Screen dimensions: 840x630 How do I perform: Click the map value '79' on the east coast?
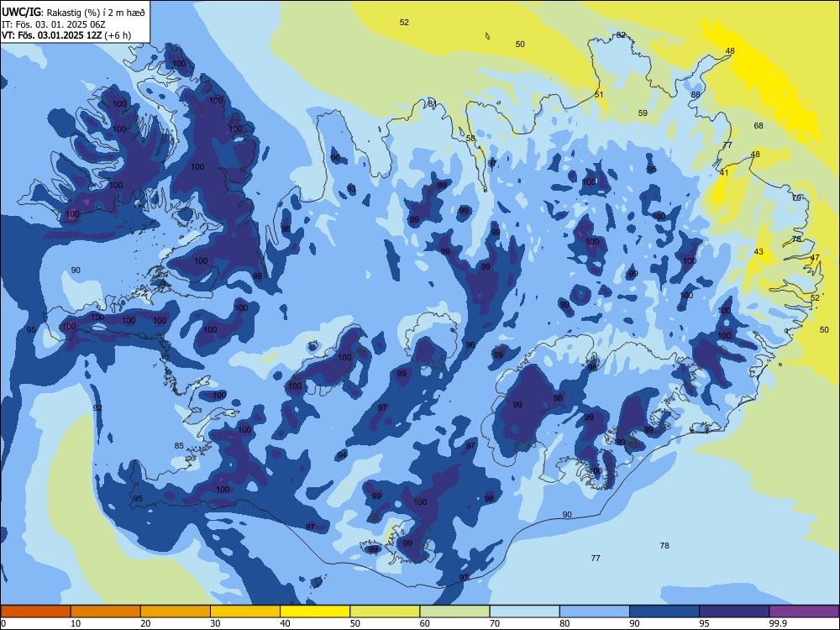(796, 197)
